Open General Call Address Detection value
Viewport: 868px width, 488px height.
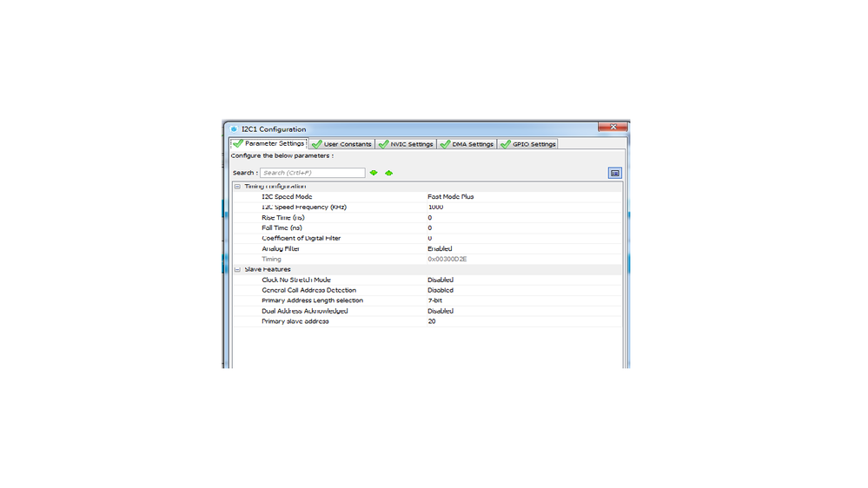tap(441, 290)
